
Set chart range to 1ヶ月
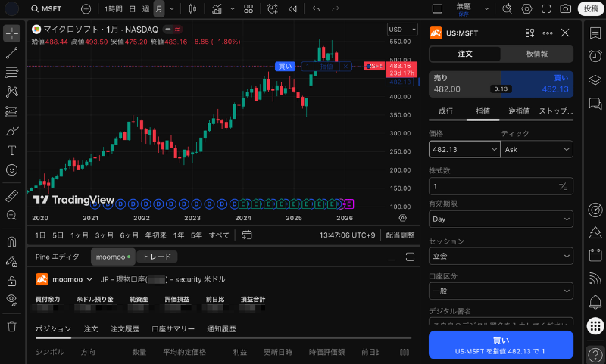tap(80, 235)
